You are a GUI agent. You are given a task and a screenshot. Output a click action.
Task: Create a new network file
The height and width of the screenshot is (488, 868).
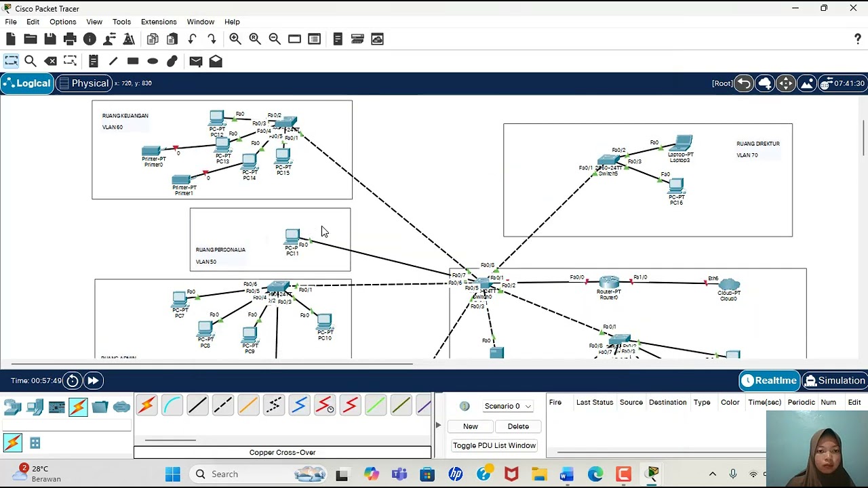11,39
